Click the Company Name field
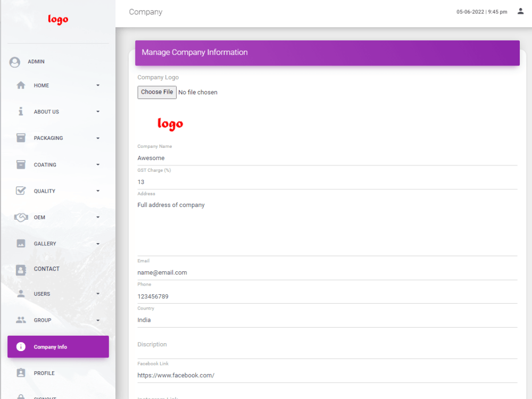532x399 pixels. 327,158
